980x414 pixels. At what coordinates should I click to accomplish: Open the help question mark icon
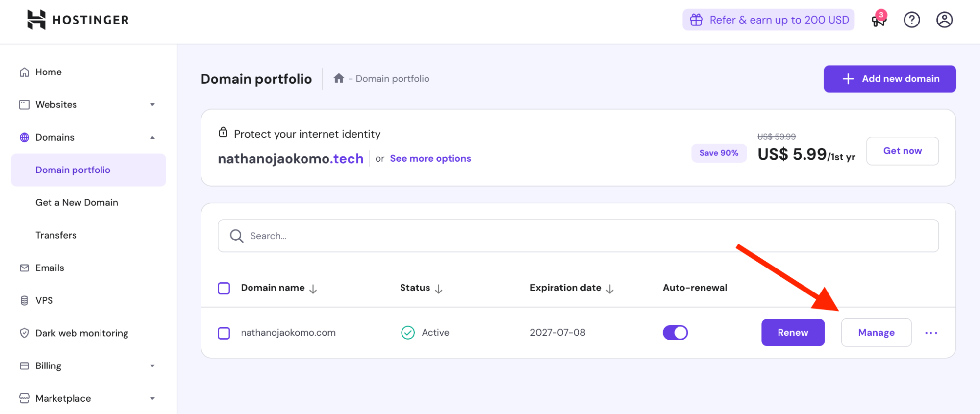(x=911, y=20)
